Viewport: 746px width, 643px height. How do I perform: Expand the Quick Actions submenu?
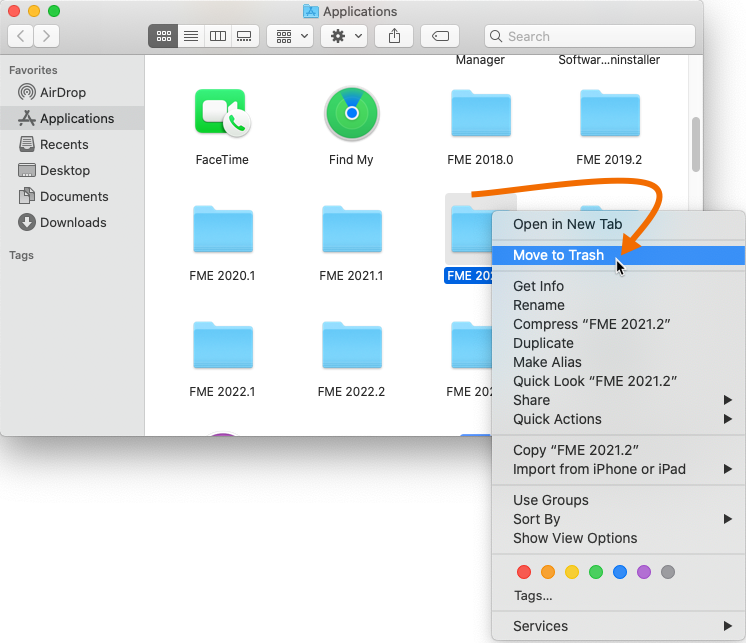618,419
